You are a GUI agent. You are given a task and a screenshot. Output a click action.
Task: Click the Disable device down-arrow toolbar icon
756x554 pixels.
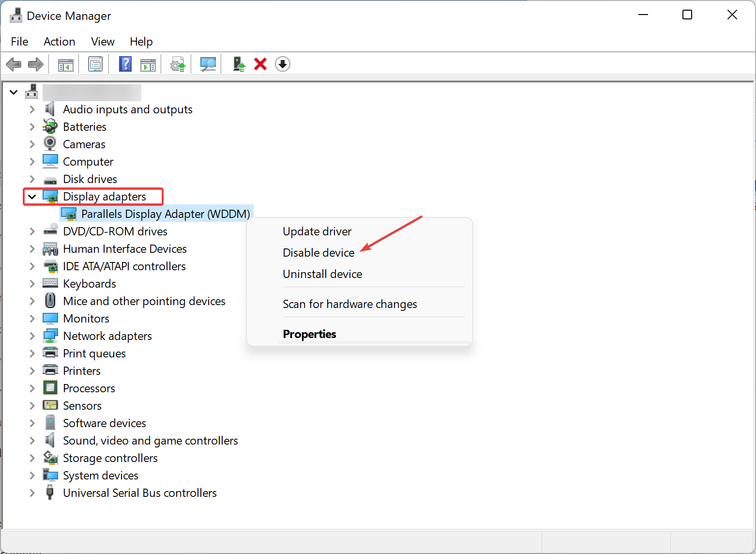(283, 64)
